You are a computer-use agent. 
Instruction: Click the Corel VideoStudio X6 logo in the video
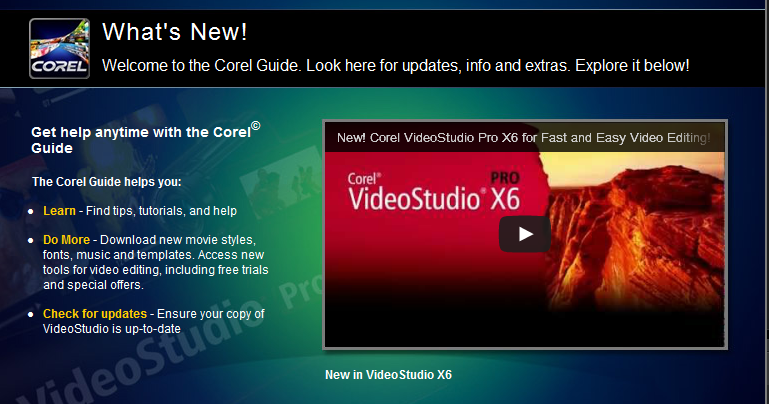pyautogui.click(x=434, y=192)
